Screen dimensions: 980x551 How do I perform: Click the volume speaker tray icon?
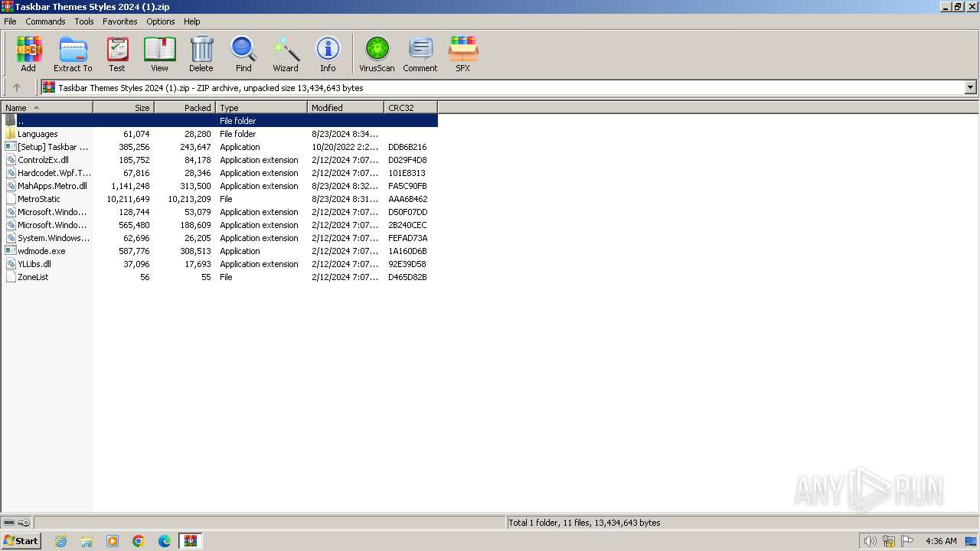click(x=870, y=541)
